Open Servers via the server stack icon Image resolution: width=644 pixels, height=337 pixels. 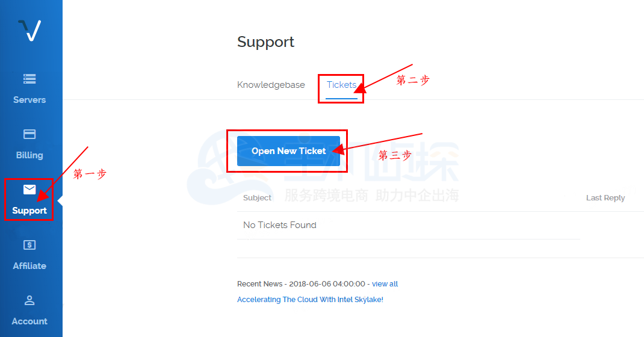coord(29,78)
